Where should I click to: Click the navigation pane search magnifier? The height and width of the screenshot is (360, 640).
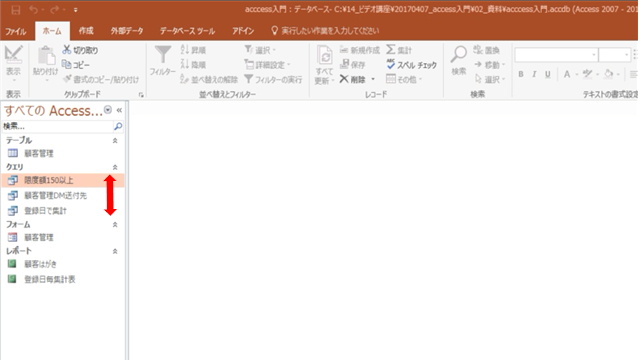[118, 127]
